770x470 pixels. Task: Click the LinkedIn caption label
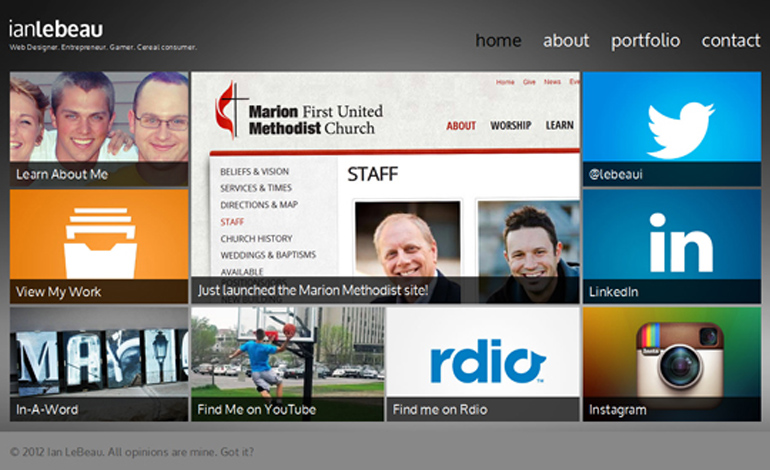point(613,292)
